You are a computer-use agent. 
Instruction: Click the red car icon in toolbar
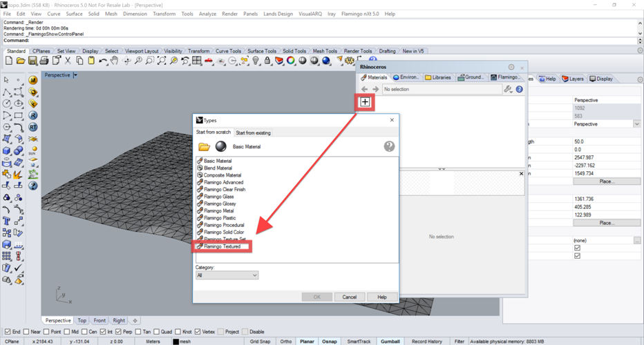[209, 61]
